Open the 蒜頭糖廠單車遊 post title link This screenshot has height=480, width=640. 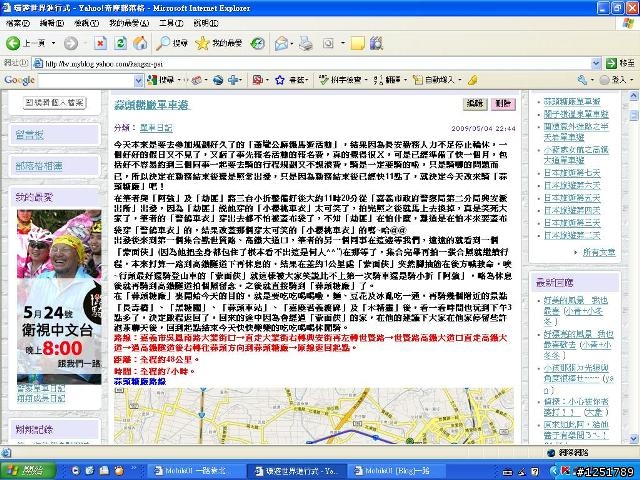click(152, 105)
